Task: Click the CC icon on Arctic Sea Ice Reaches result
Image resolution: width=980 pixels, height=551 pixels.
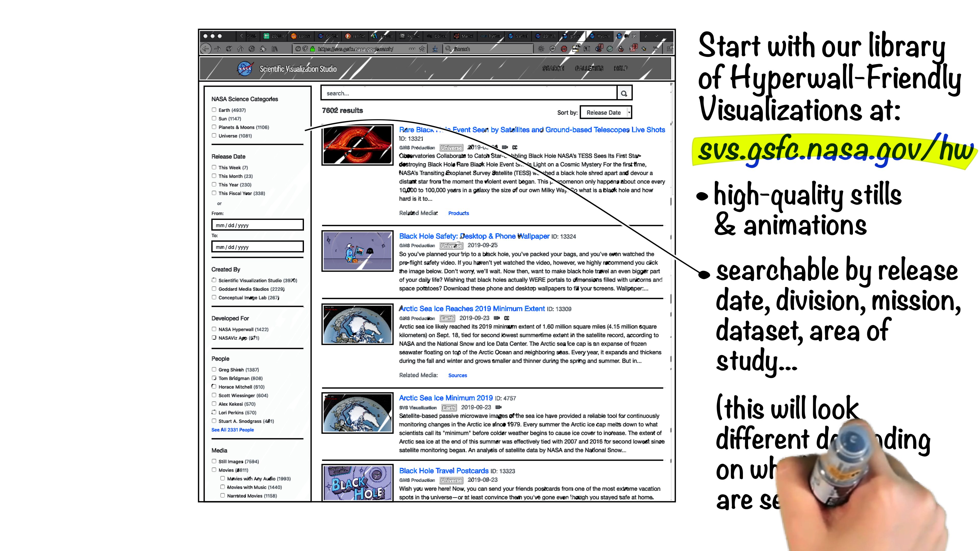Action: coord(507,318)
